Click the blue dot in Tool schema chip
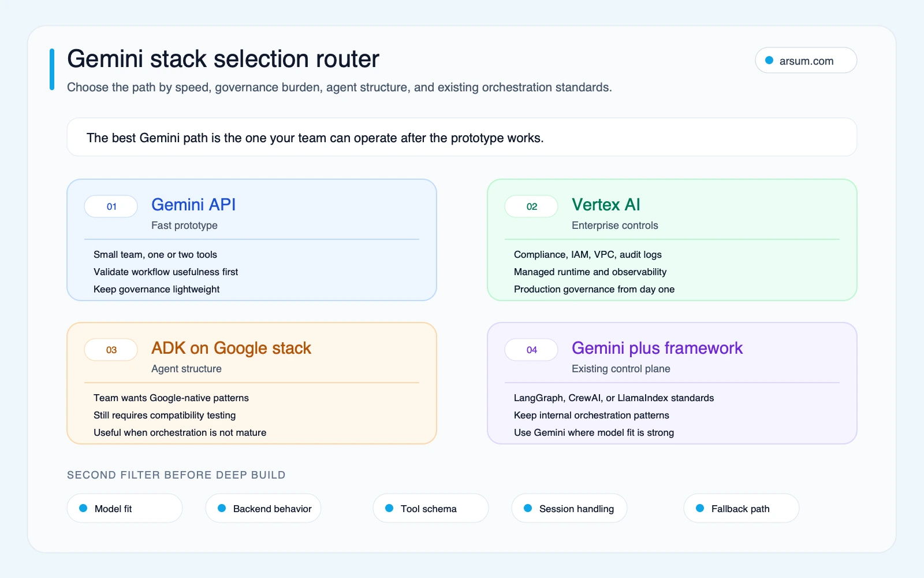924x578 pixels. [x=389, y=508]
